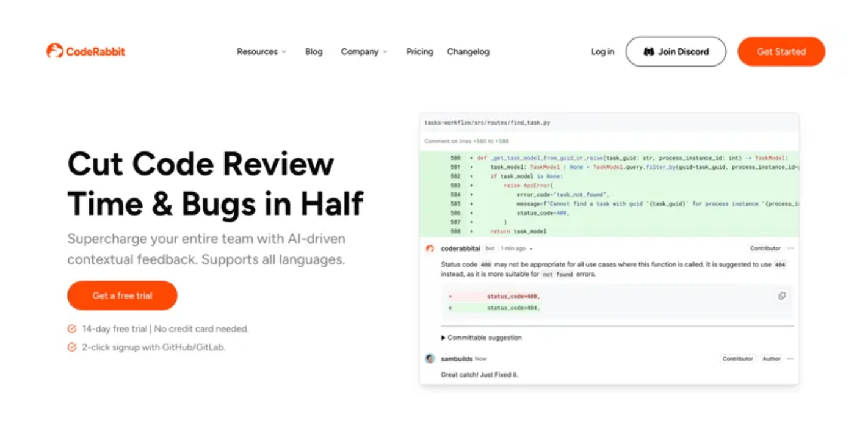Go to the Blog page
868x442 pixels.
pyautogui.click(x=314, y=52)
